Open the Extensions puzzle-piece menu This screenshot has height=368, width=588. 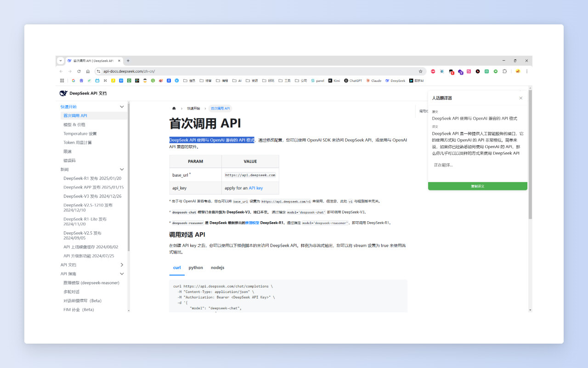coord(504,71)
